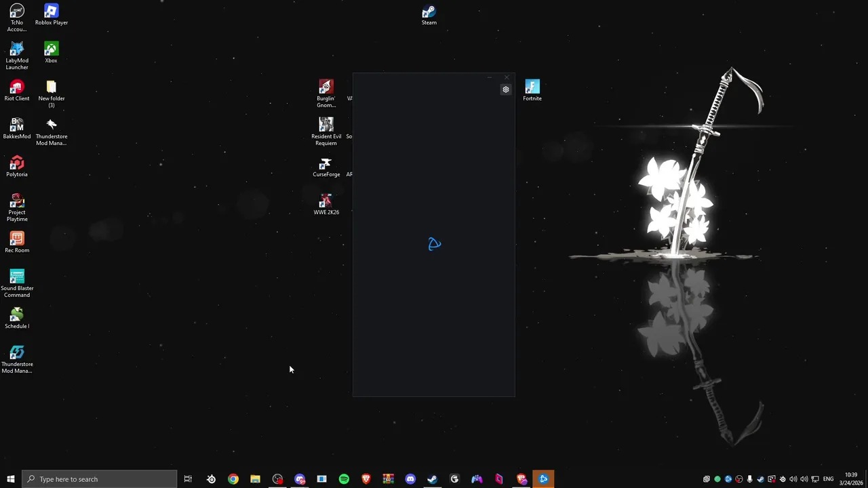Select the Project Playtime shortcut
The image size is (868, 488).
click(17, 208)
